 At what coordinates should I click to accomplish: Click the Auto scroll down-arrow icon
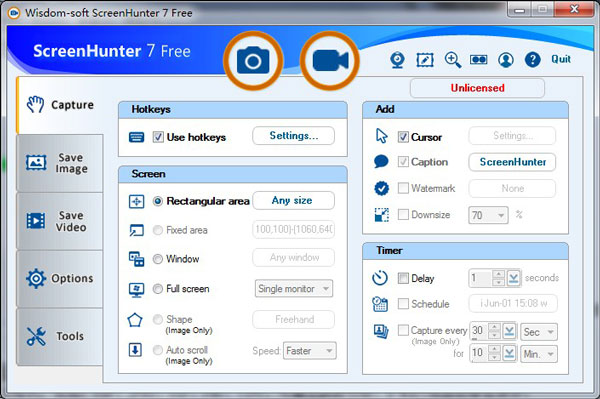coord(135,350)
